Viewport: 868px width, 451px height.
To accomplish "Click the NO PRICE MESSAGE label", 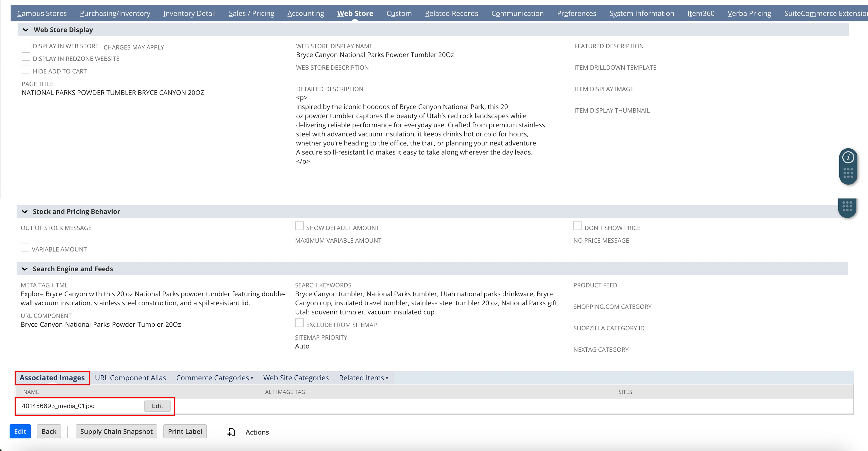I will click(601, 240).
